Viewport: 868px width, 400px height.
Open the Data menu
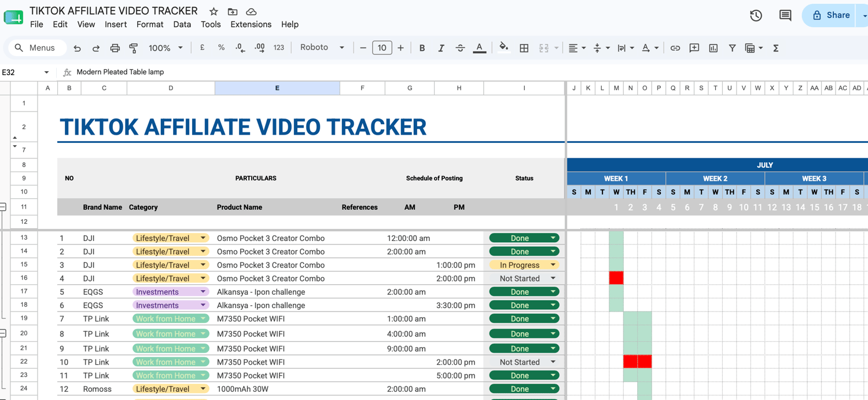click(182, 24)
